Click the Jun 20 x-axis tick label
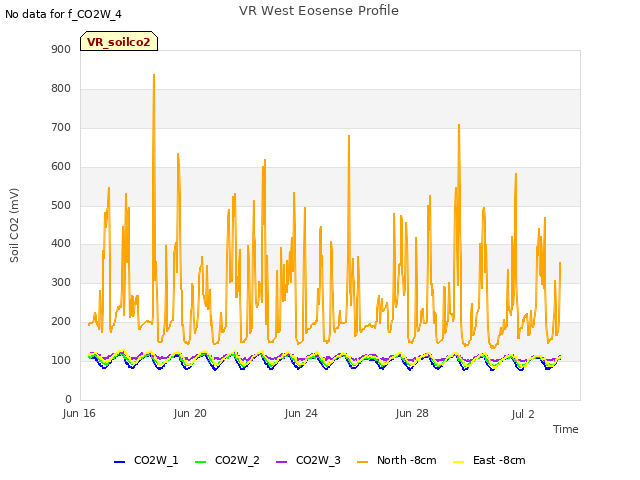640x480 pixels. click(x=190, y=413)
